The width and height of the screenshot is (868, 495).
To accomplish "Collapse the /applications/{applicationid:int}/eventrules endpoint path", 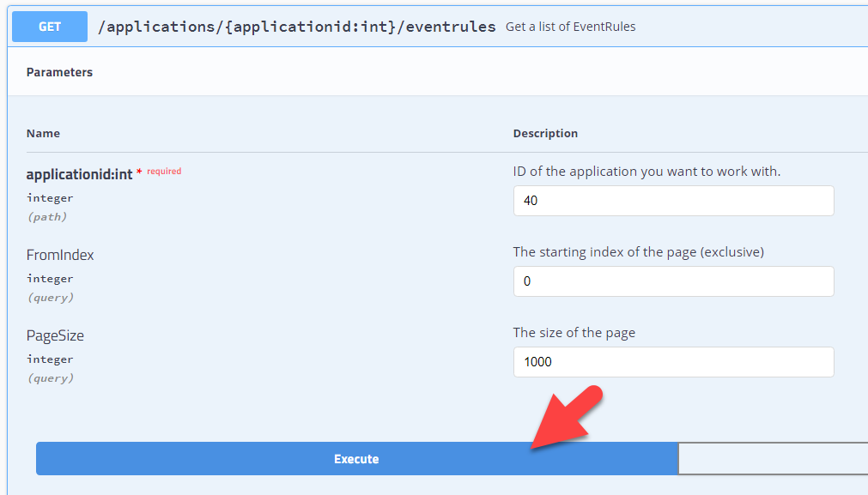I will click(x=297, y=27).
